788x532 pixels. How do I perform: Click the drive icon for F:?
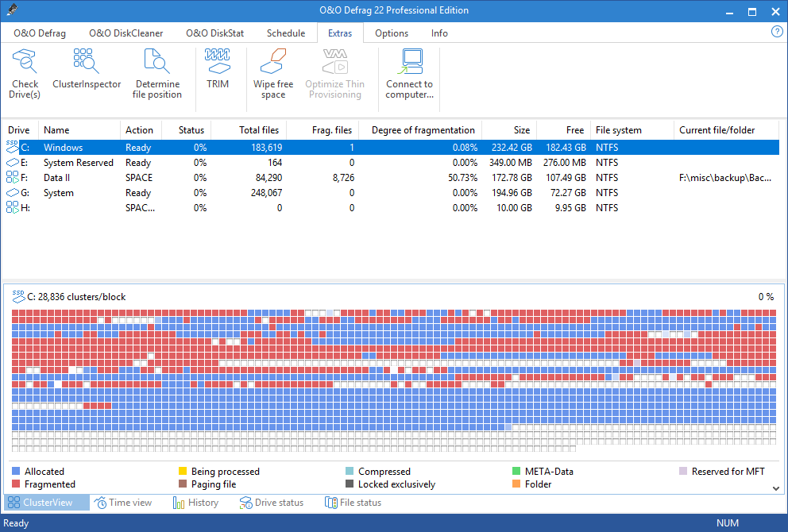coord(13,177)
